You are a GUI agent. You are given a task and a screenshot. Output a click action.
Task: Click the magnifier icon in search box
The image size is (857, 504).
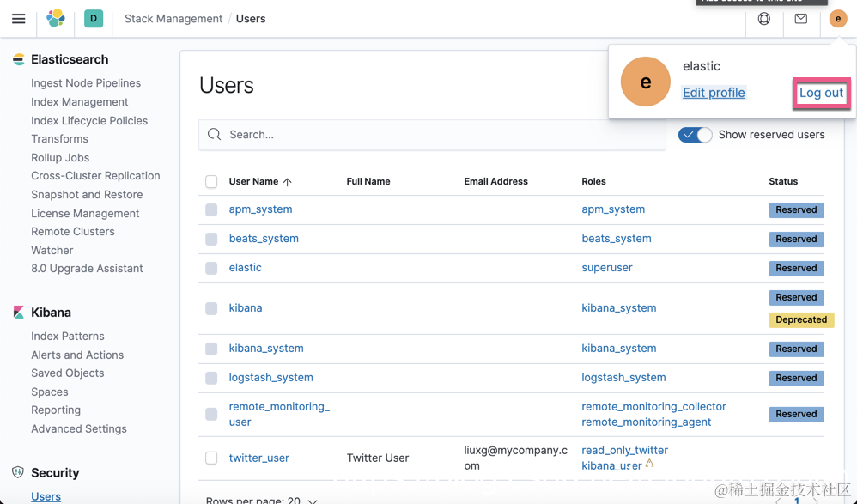click(x=215, y=135)
